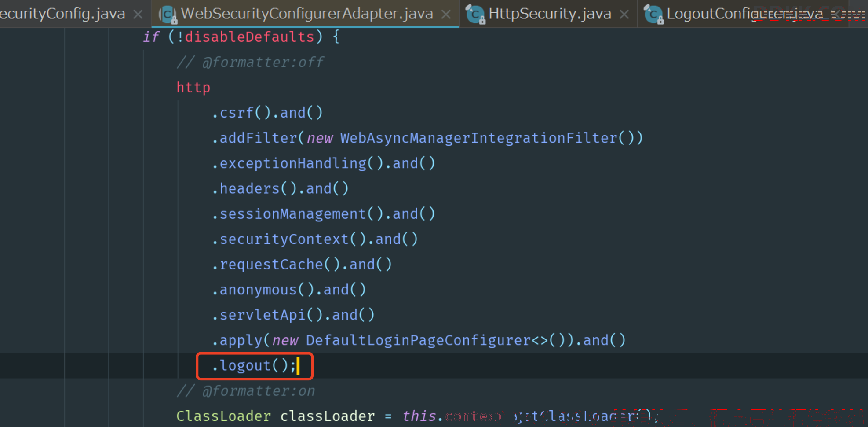Click the WebSecurityConfigurerAdapter.java class file icon
Viewport: 868px width, 427px height.
168,15
